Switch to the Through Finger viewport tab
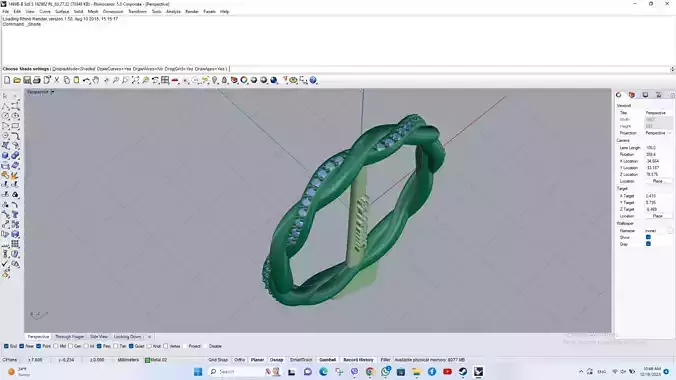 click(69, 337)
